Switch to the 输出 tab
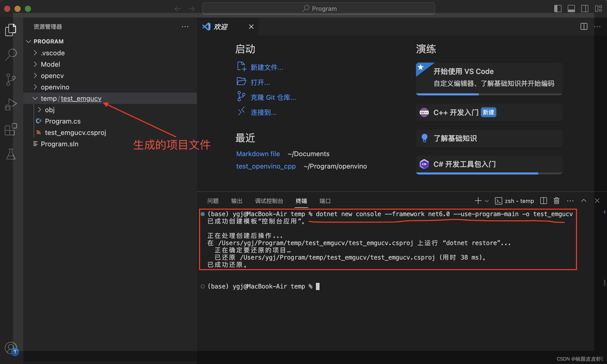 pos(236,201)
